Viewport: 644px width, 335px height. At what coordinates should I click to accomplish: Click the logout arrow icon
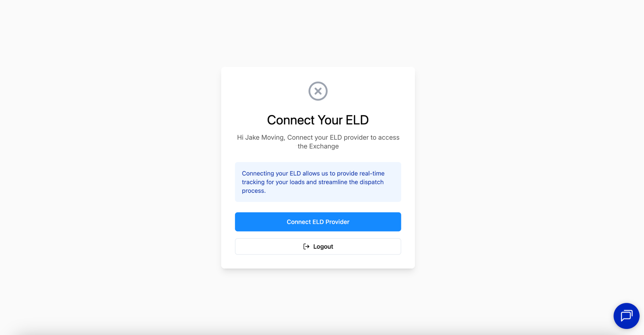tap(306, 247)
